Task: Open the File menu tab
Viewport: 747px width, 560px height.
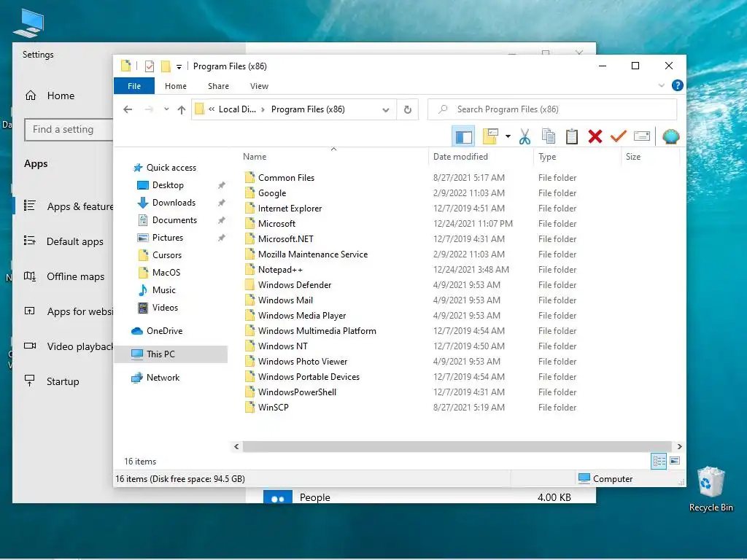Action: pyautogui.click(x=134, y=86)
